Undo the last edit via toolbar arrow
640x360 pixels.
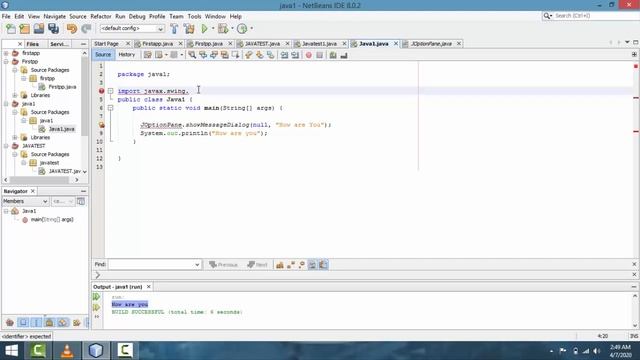point(72,29)
